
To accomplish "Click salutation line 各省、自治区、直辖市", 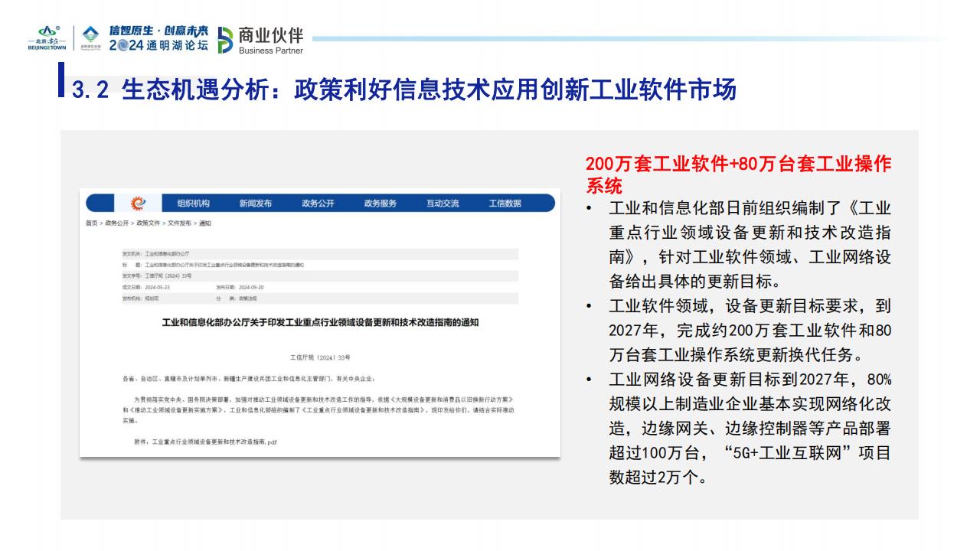I will (x=250, y=378).
